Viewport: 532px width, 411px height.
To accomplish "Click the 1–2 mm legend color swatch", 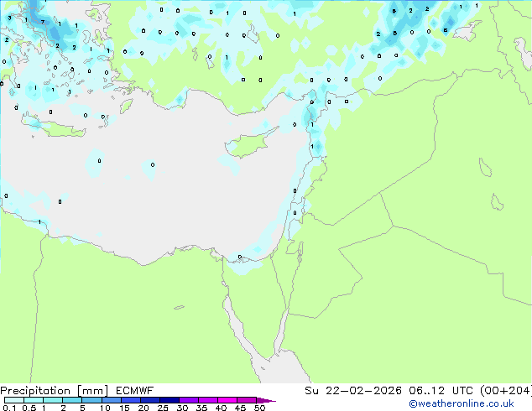I will tap(53, 400).
